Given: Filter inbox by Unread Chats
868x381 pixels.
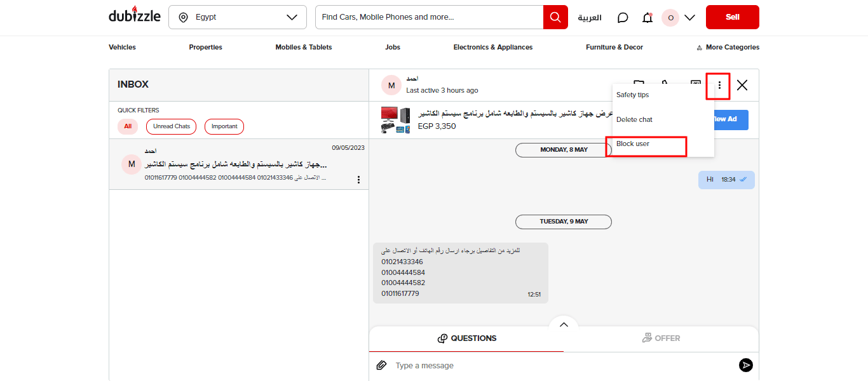Looking at the screenshot, I should tap(171, 126).
